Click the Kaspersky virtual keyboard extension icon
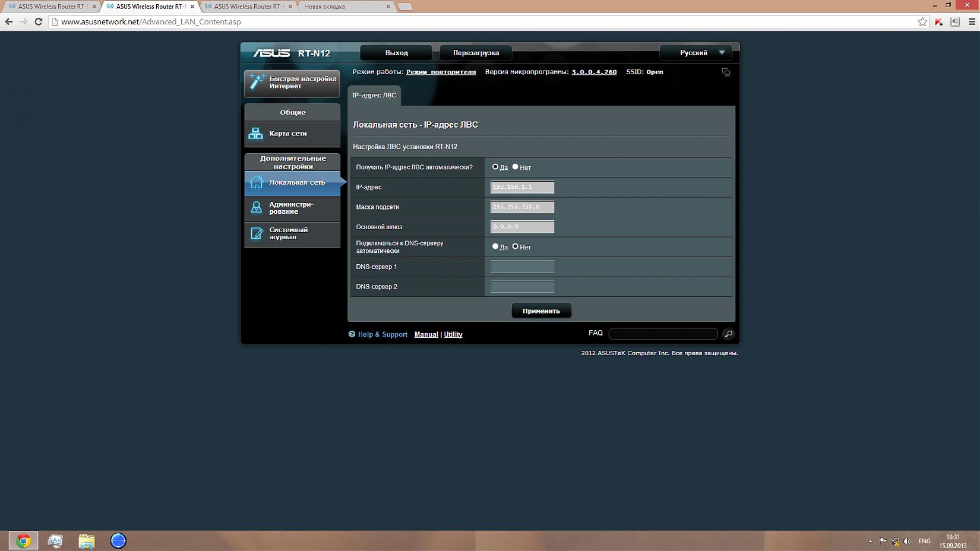 click(x=955, y=22)
